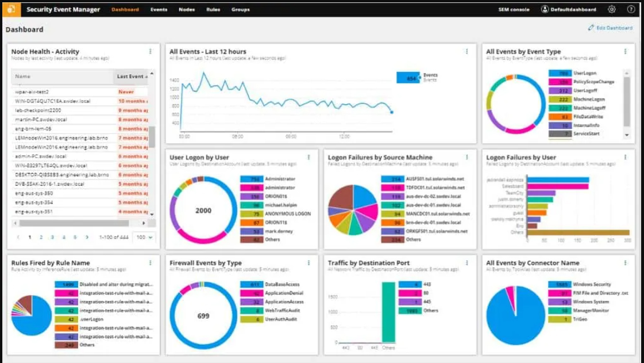Open the Events tab
The width and height of the screenshot is (644, 363).
click(159, 9)
